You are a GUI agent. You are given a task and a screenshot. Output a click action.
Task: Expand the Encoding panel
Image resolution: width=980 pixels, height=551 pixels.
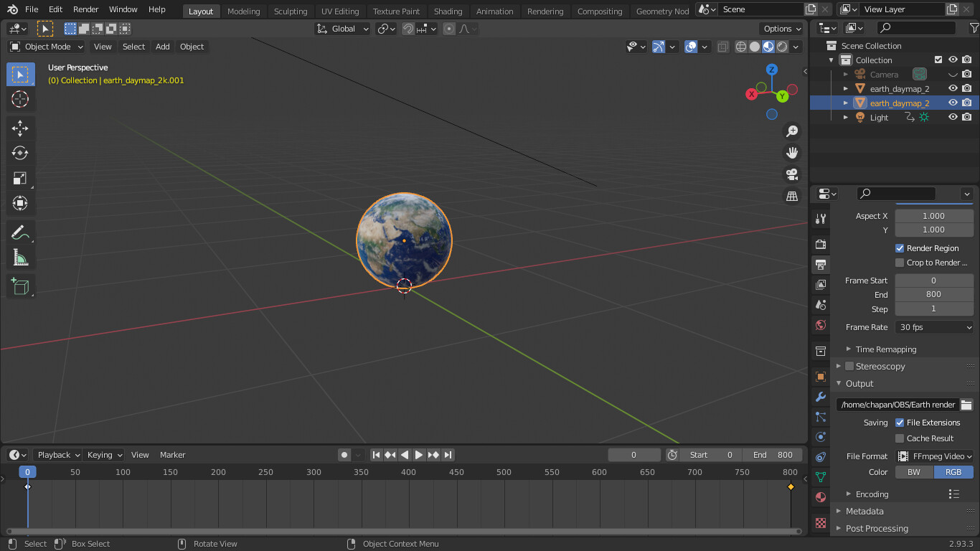coord(872,494)
